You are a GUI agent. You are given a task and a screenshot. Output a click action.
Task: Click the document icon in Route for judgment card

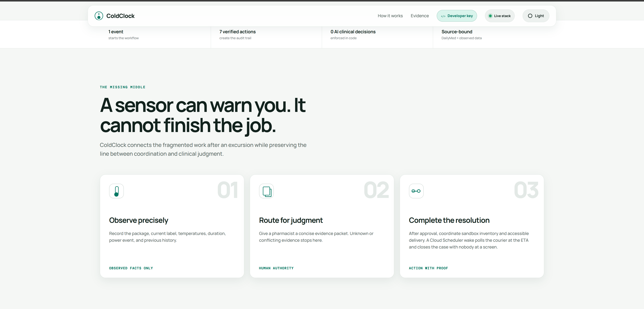pos(267,191)
